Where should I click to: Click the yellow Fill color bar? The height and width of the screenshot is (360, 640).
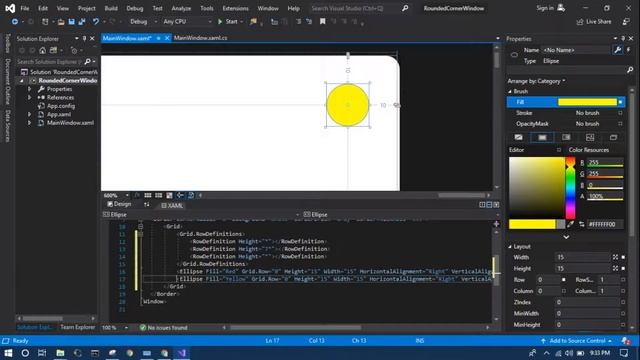(587, 102)
